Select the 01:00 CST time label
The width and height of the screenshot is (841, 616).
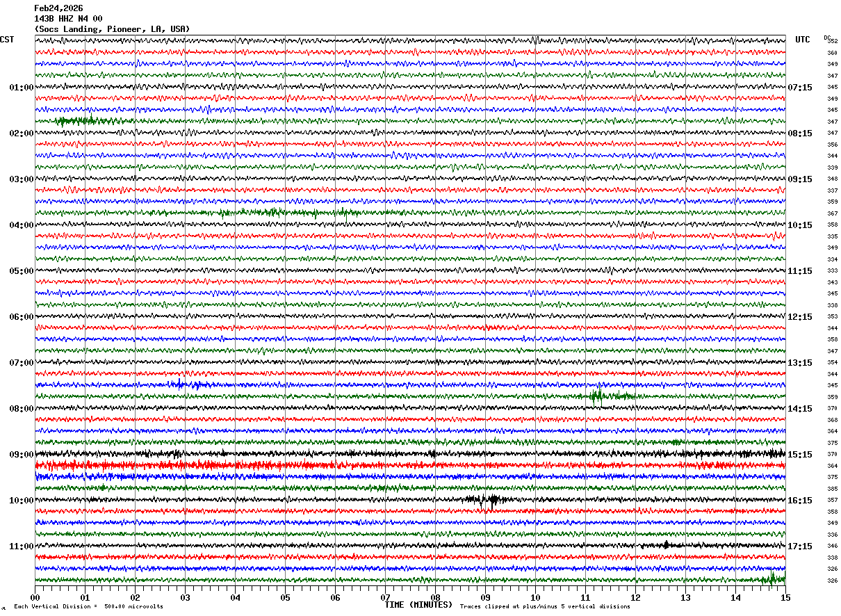(22, 88)
